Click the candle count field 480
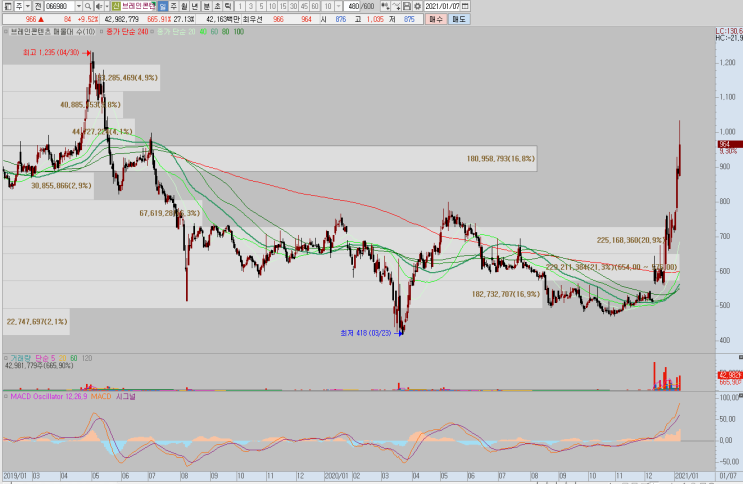 click(353, 6)
